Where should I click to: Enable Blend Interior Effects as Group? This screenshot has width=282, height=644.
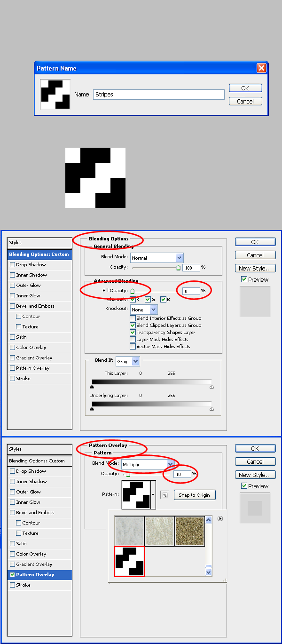point(133,318)
